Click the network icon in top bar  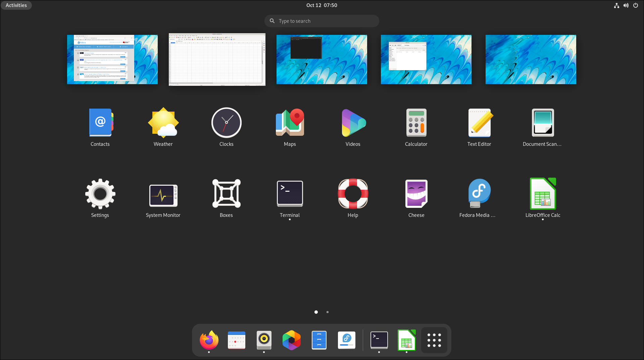[616, 5]
